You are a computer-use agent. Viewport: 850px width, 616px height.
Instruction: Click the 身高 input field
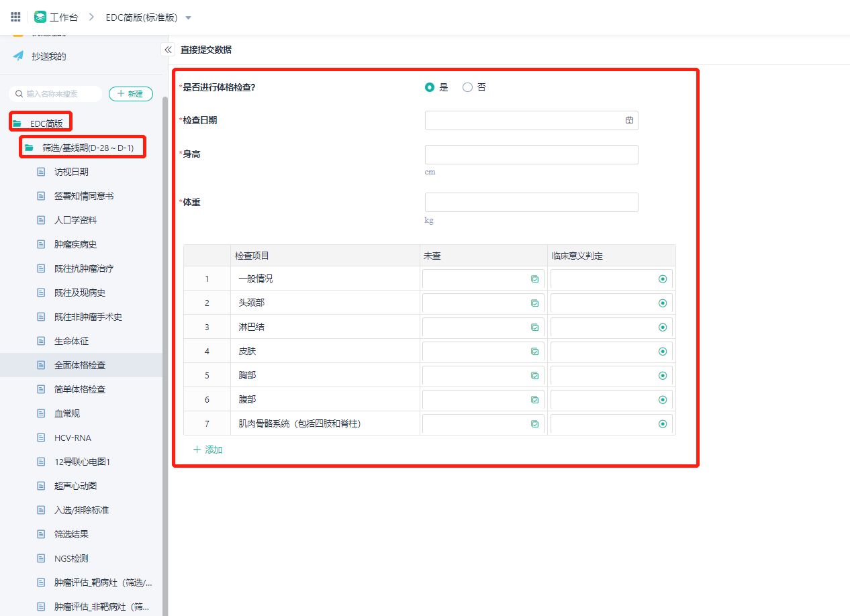(x=531, y=155)
